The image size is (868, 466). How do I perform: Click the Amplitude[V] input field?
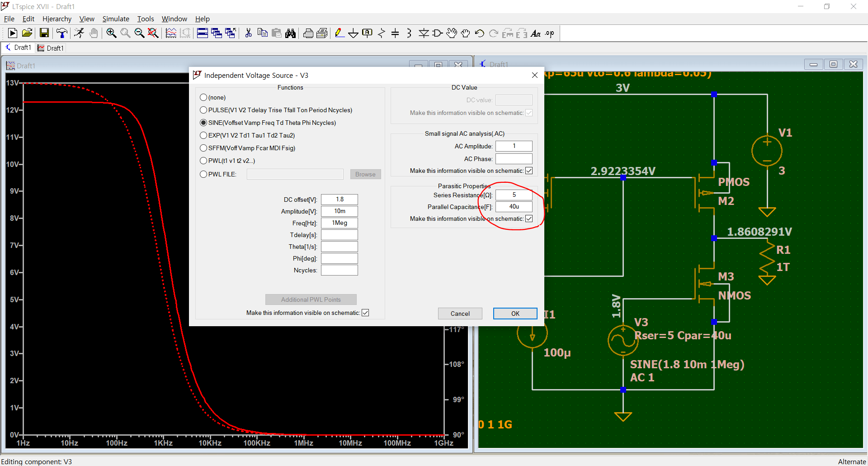339,211
